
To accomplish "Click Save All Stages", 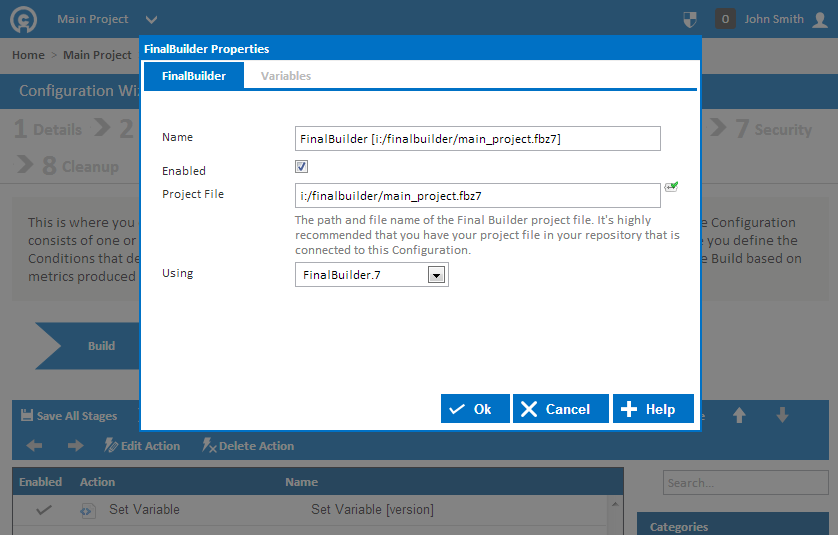I will click(x=69, y=415).
